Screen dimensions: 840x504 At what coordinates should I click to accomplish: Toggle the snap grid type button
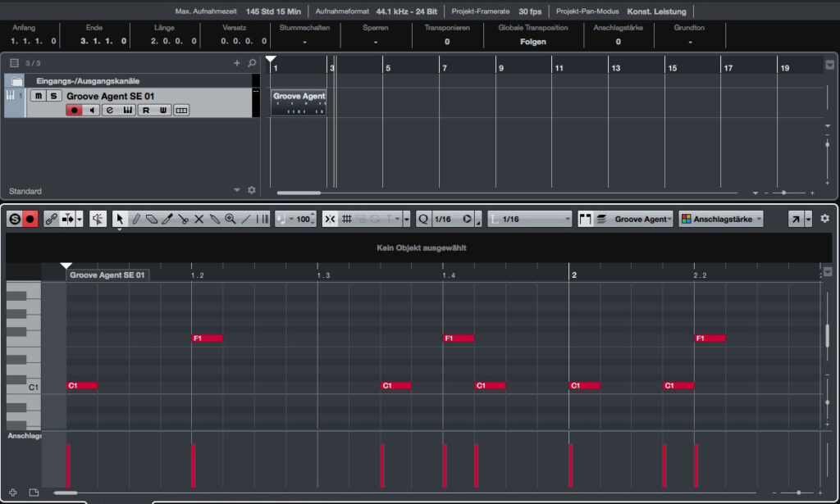[x=347, y=219]
